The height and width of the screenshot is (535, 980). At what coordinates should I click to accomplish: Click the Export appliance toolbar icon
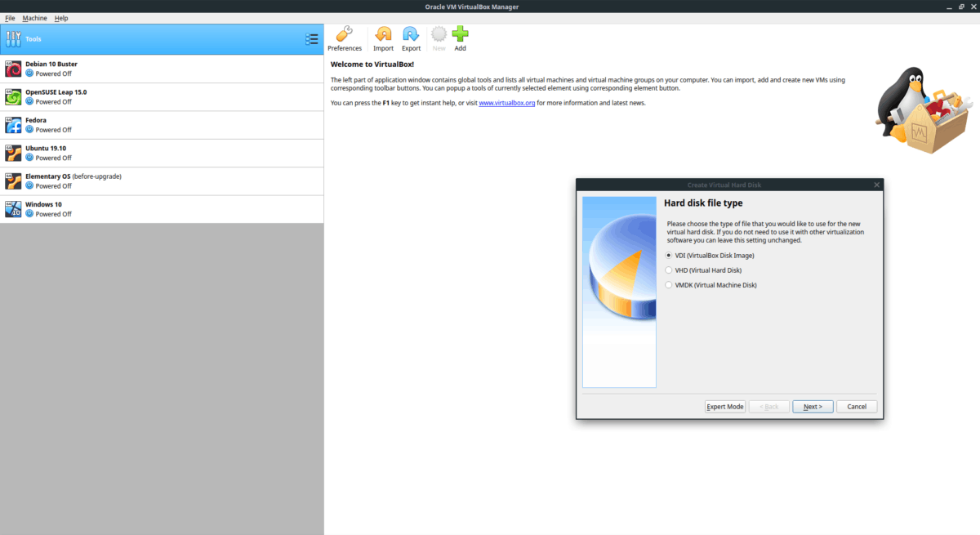point(411,36)
